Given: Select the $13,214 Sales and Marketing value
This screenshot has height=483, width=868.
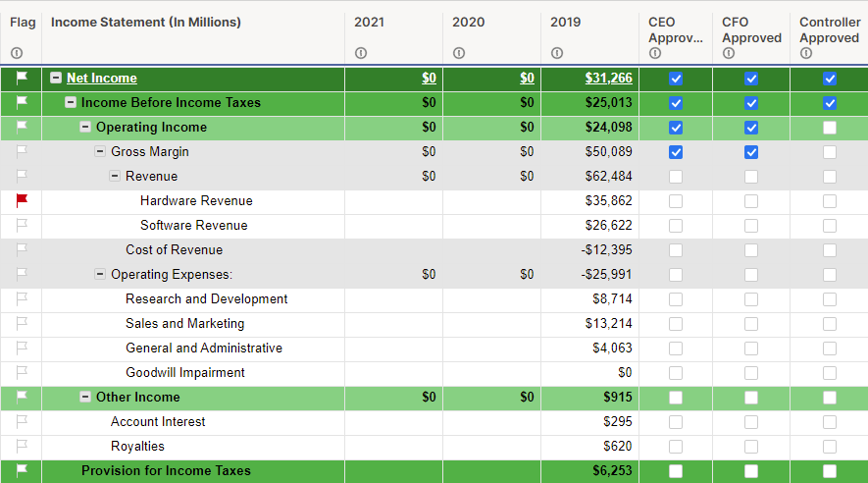Looking at the screenshot, I should [x=608, y=324].
